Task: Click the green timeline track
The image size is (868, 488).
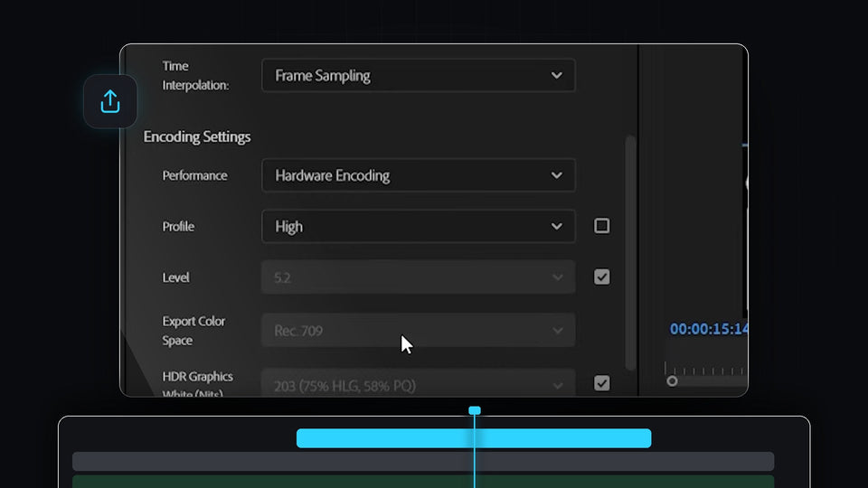Action: [x=423, y=482]
